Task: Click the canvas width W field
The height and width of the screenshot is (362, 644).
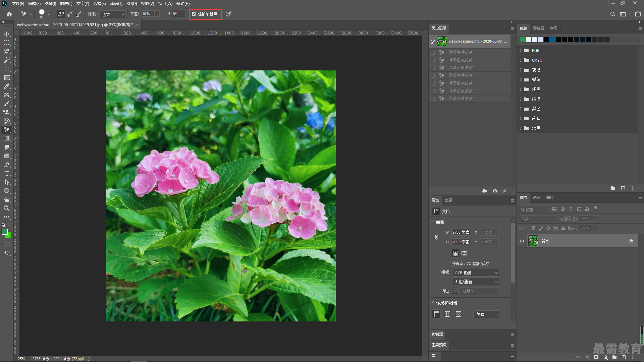Action: point(461,232)
